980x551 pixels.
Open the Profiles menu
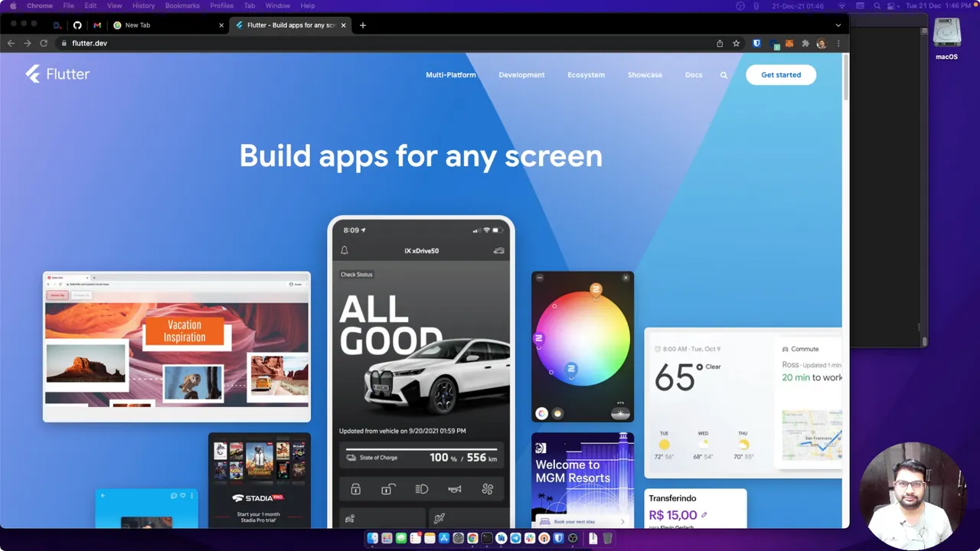point(222,5)
